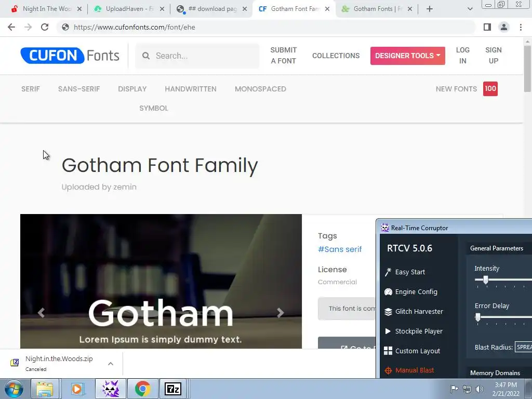Open SANS-SERIF category
The image size is (532, 399).
click(x=79, y=89)
